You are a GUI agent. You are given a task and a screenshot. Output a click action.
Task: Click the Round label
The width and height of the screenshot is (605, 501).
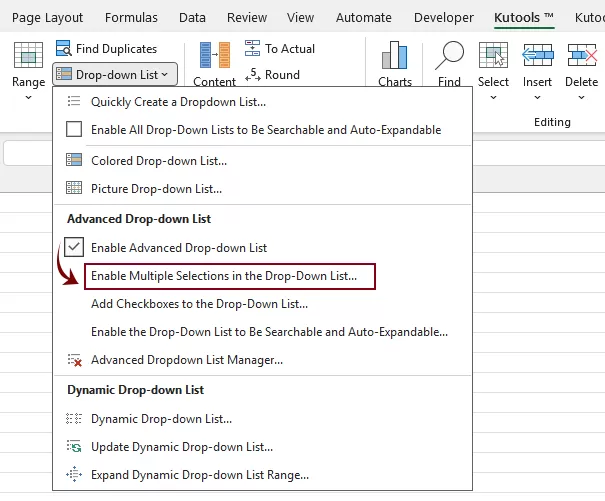[282, 74]
